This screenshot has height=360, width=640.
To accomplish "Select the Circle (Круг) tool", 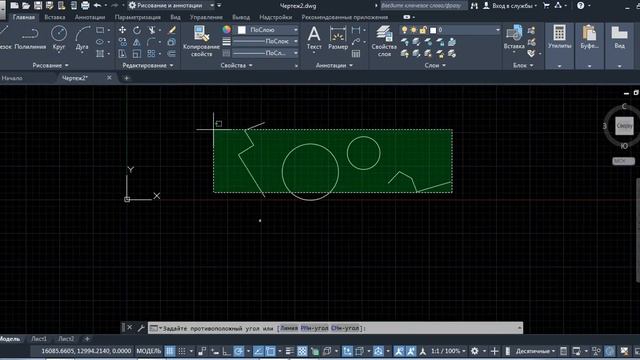I will coord(59,38).
